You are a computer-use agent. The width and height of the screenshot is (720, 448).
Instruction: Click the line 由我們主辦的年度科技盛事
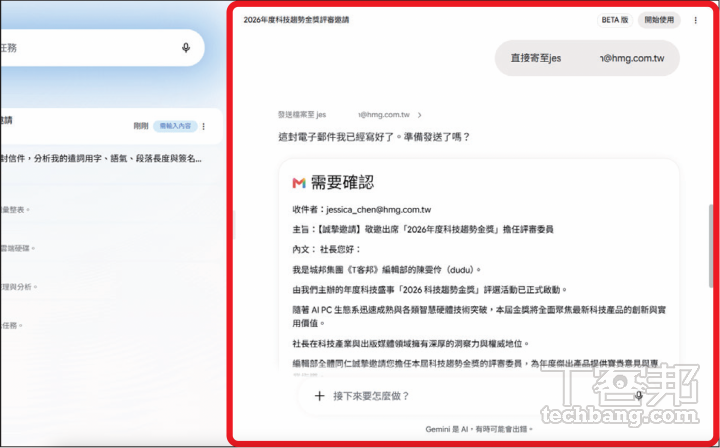point(430,290)
